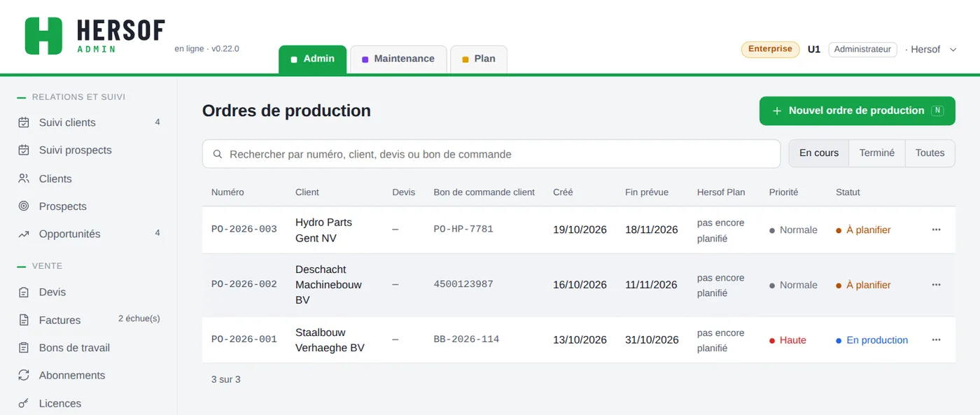The height and width of the screenshot is (415, 980).
Task: Select client Staalbouw Verhaeghe BV
Action: pyautogui.click(x=330, y=340)
